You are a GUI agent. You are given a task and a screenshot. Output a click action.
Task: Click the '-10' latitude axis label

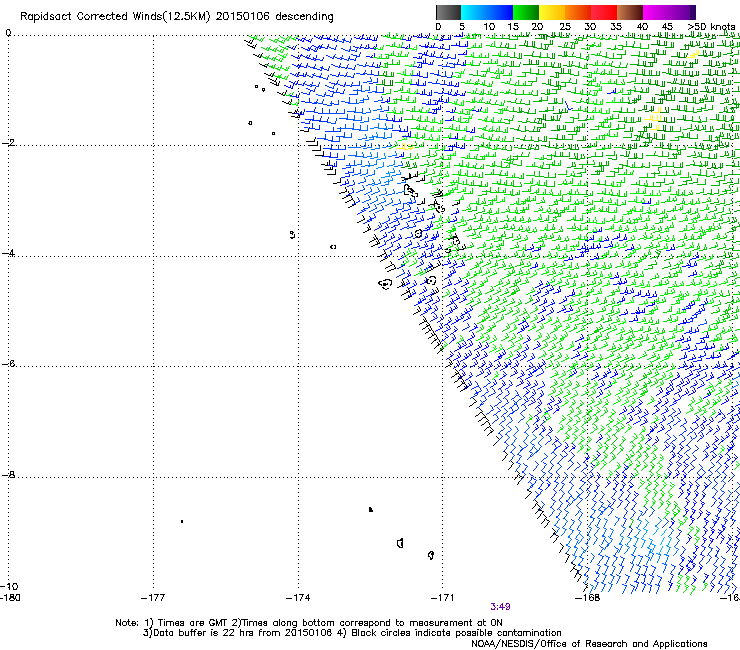click(x=9, y=586)
